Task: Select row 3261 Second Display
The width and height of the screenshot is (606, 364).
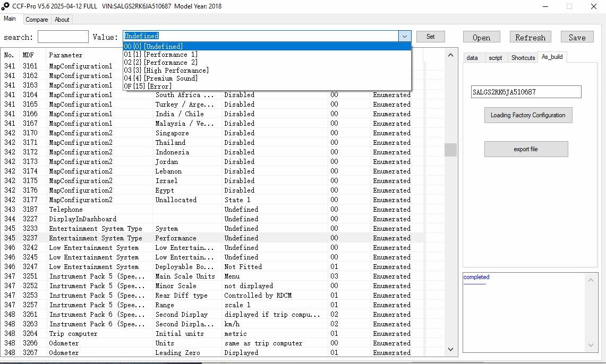Action: (x=212, y=315)
